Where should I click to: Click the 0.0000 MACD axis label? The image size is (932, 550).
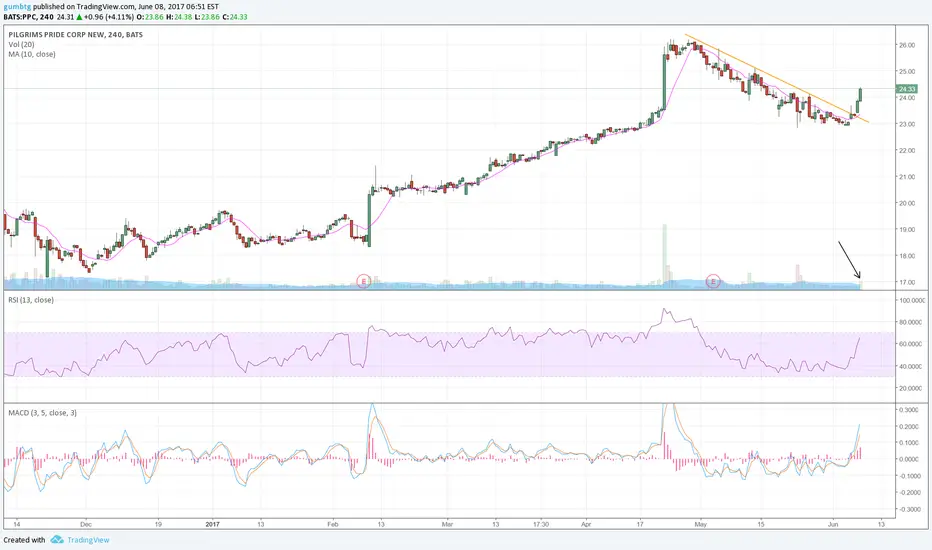[909, 460]
